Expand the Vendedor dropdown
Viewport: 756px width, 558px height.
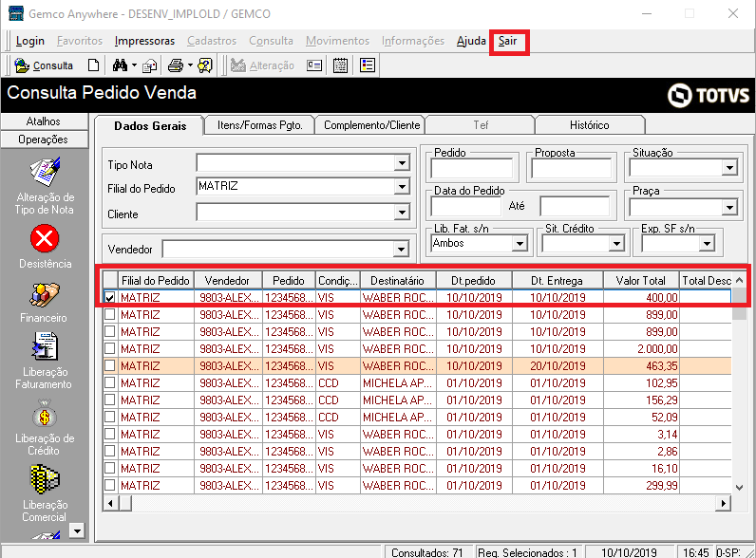401,250
